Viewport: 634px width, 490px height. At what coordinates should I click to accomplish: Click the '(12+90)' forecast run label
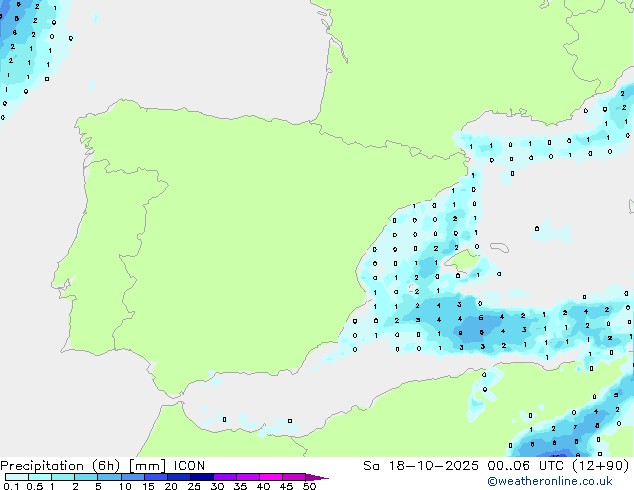601,466
